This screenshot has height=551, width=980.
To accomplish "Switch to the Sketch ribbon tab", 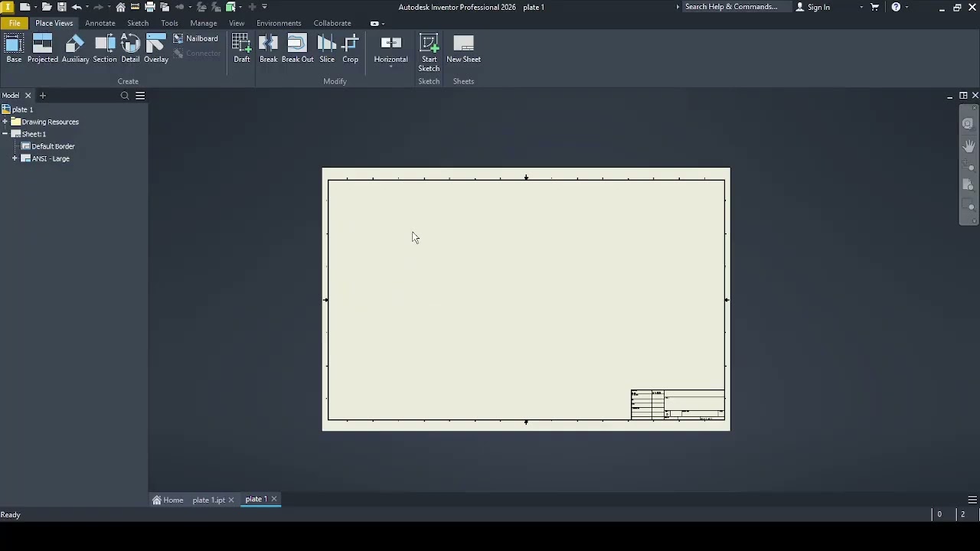I will coord(138,23).
